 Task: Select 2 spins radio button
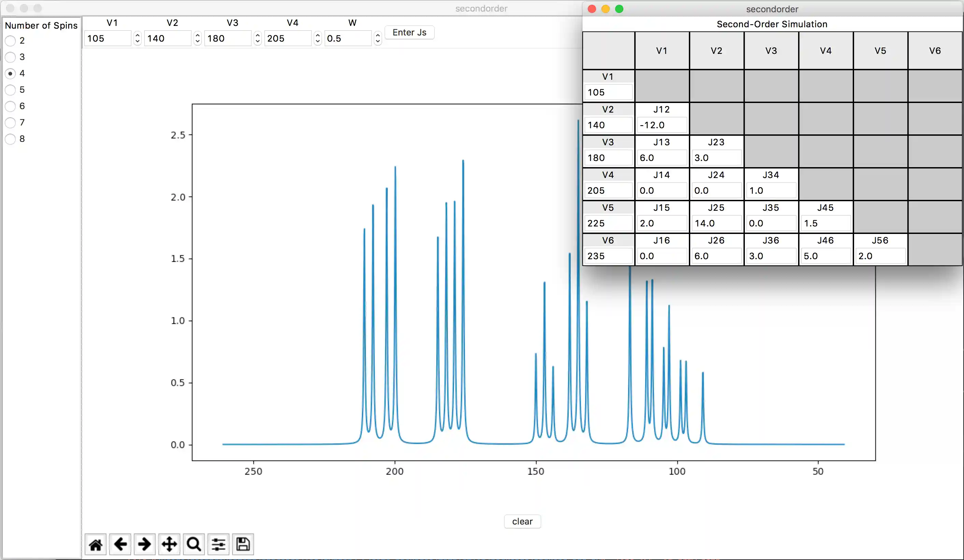tap(10, 41)
